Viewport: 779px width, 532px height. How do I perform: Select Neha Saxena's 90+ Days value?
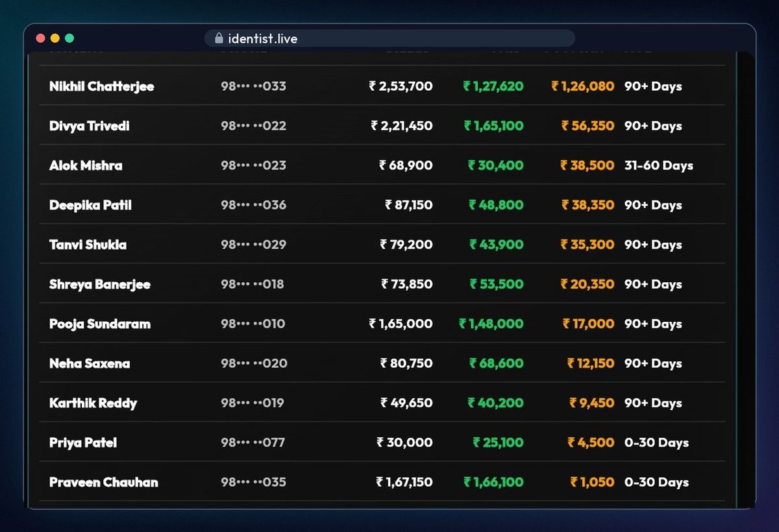(653, 363)
